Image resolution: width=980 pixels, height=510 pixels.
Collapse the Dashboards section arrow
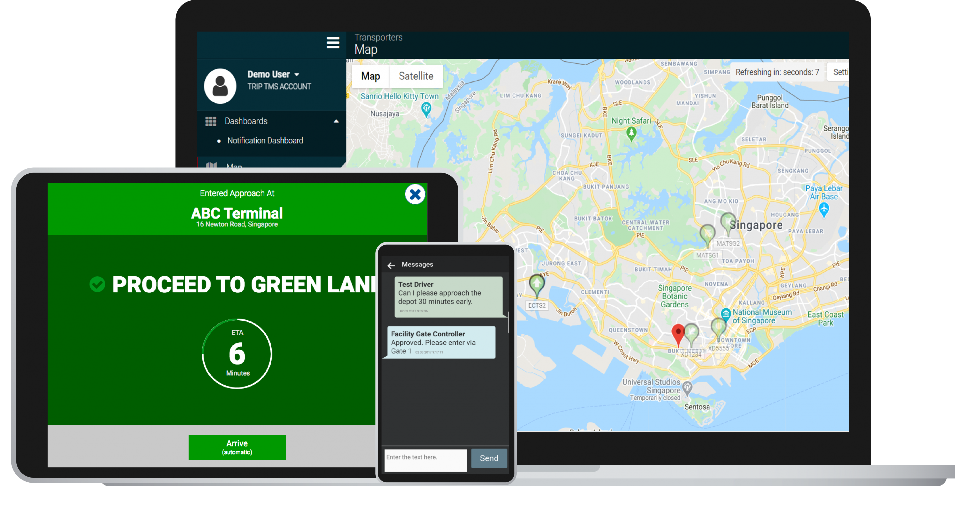coord(336,121)
